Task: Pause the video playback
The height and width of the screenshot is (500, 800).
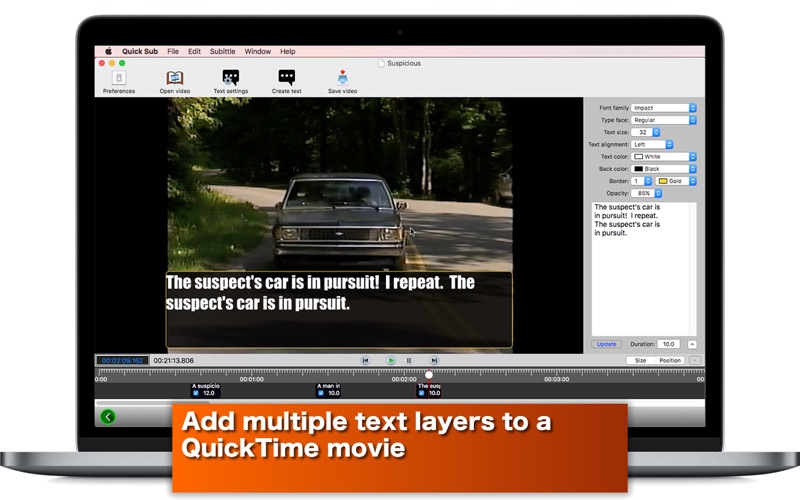Action: click(409, 360)
